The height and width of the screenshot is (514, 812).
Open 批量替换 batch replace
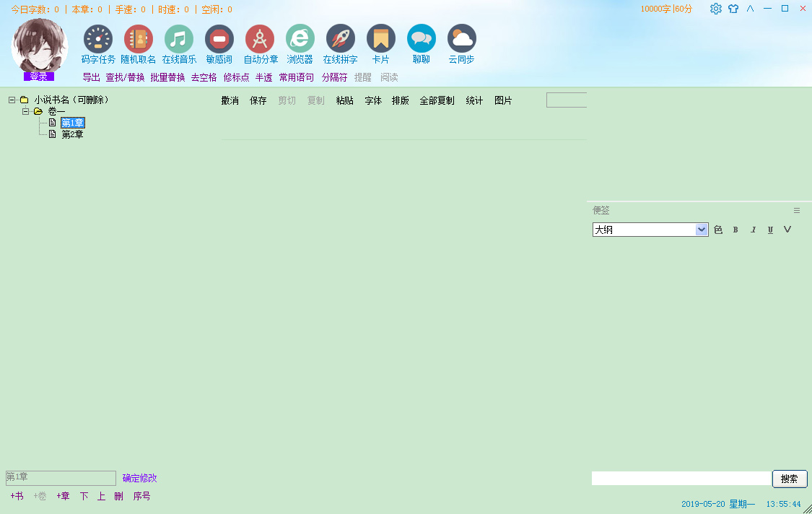coord(167,77)
